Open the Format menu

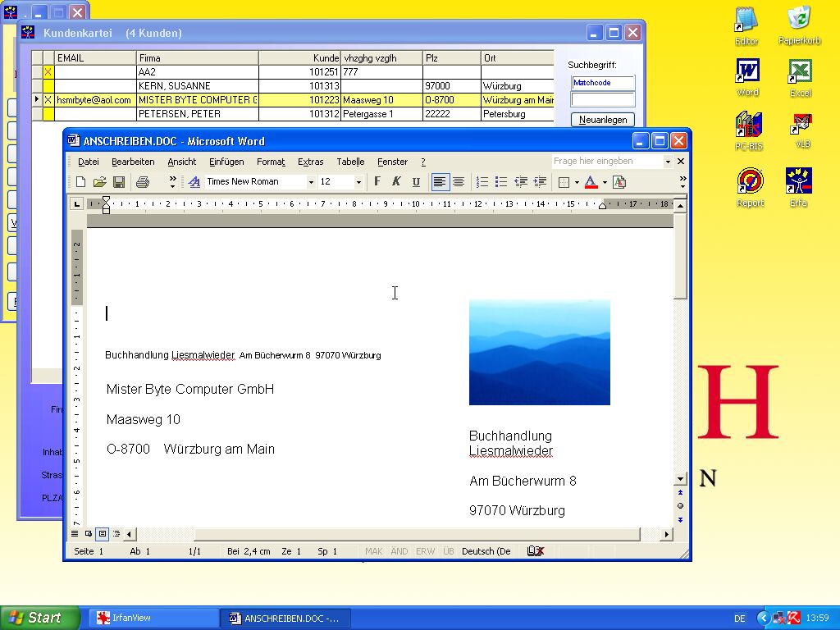coord(271,162)
